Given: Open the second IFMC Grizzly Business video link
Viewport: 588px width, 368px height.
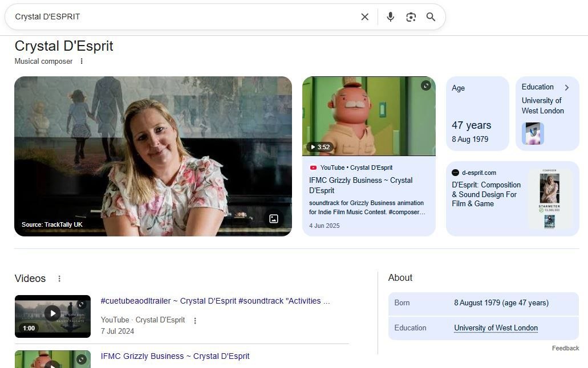Looking at the screenshot, I should pos(175,356).
